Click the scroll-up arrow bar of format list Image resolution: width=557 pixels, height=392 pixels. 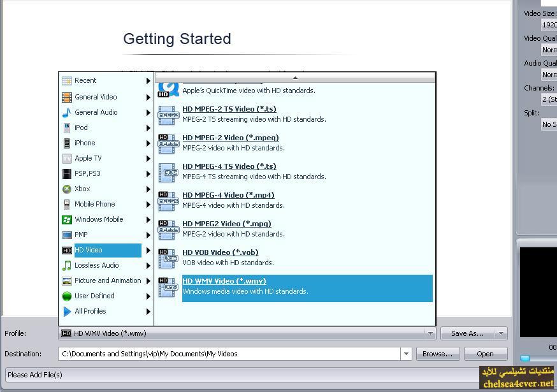[295, 78]
